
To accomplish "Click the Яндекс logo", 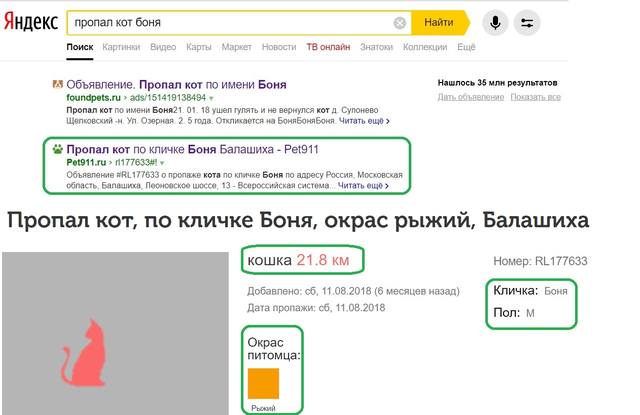I will coord(31,22).
